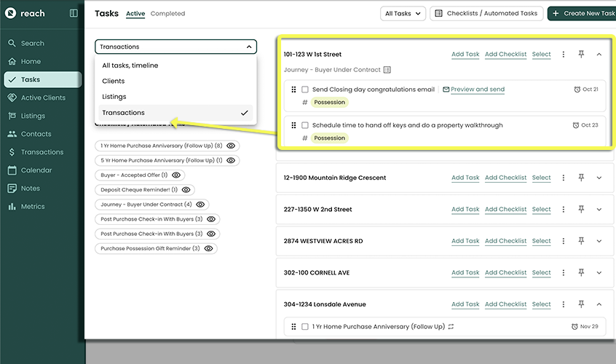Pin the 2874 WESTVIEW ACRES RD transaction
This screenshot has width=616, height=364.
point(581,241)
